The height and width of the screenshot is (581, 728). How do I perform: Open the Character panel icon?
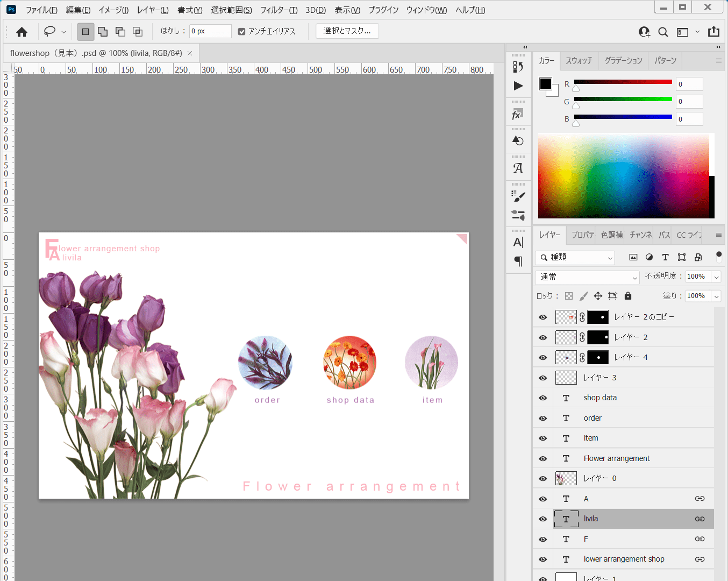pyautogui.click(x=518, y=242)
